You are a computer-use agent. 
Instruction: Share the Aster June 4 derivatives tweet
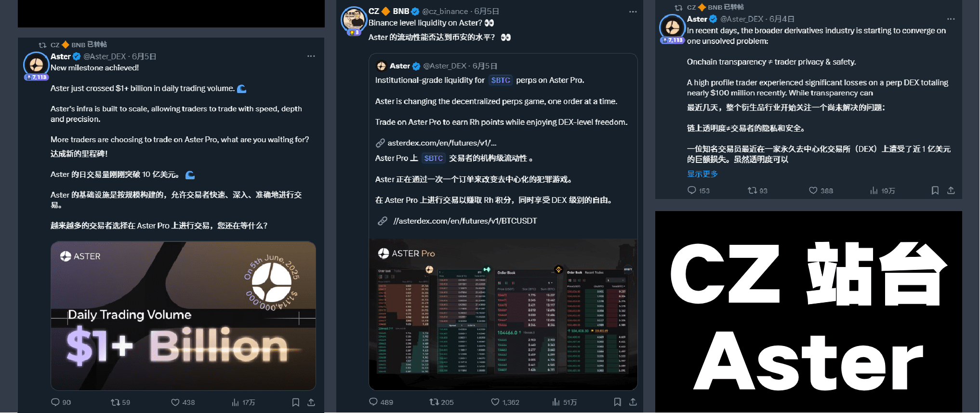951,190
